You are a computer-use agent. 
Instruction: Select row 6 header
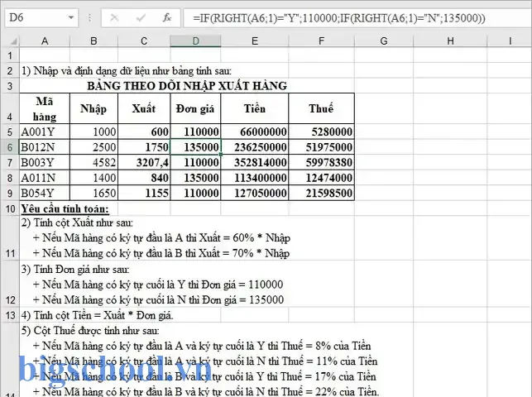point(10,147)
